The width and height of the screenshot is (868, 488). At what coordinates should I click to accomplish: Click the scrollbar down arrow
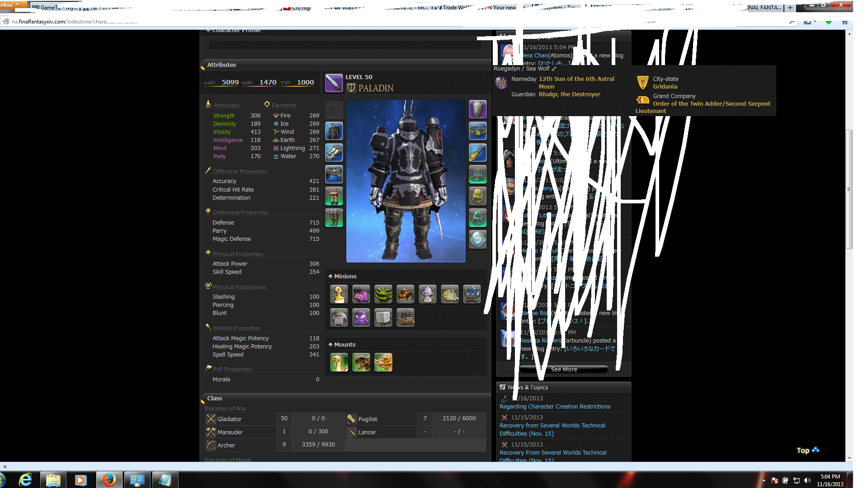coord(849,458)
